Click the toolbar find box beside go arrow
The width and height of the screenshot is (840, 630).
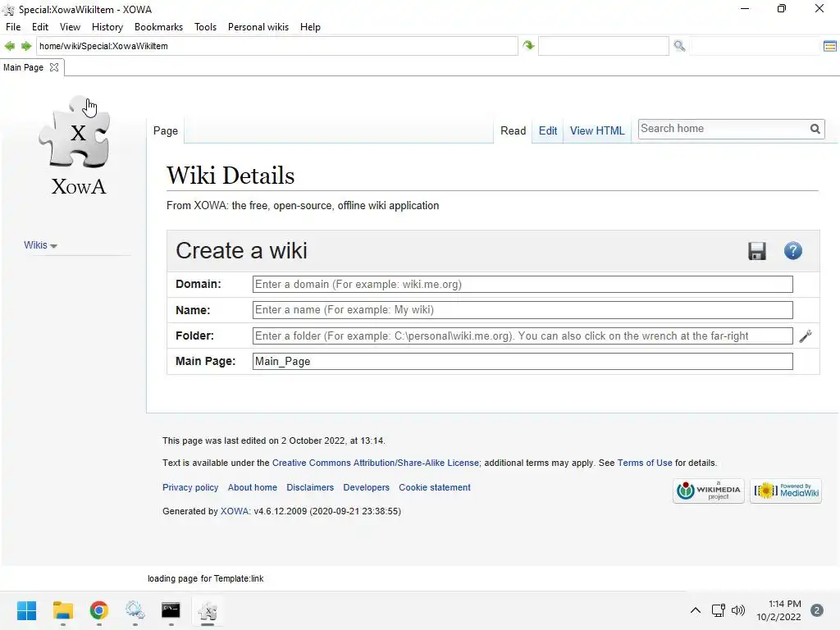click(x=604, y=46)
